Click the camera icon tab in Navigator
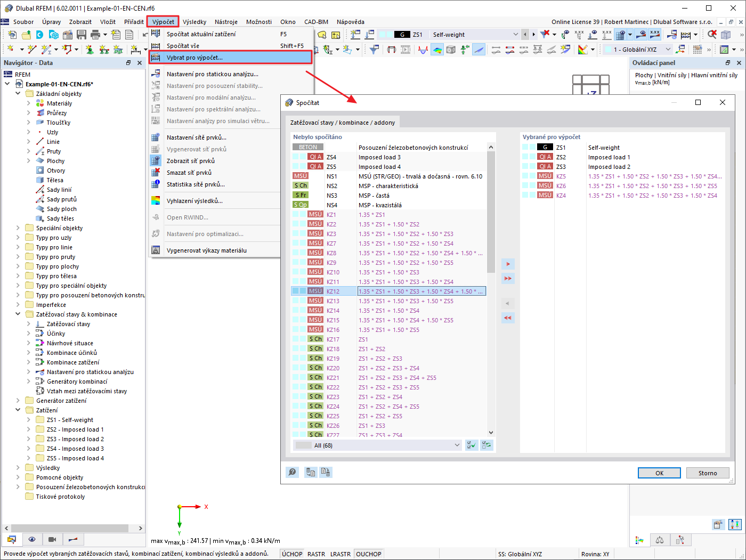This screenshot has height=560, width=746. pyautogui.click(x=52, y=539)
